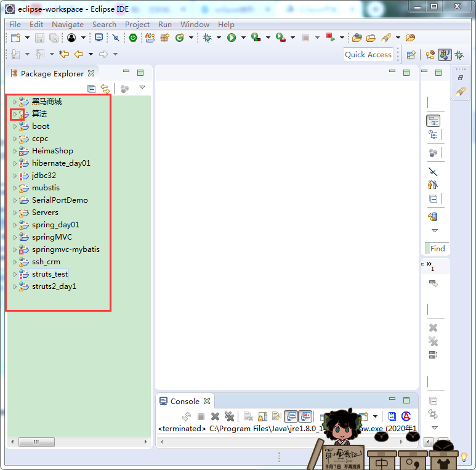The height and width of the screenshot is (470, 476).
Task: Toggle Show Console on standard error
Action: (x=305, y=416)
